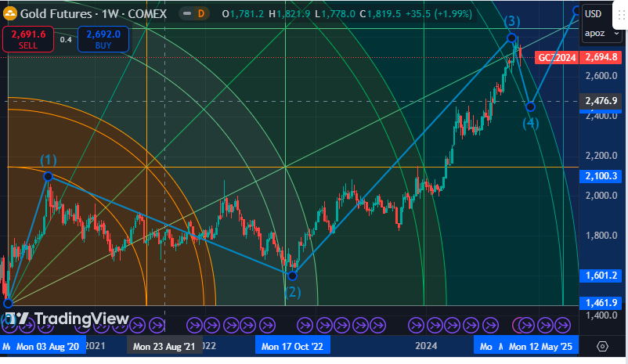Click the dotted drag handle beside USD

tap(622, 15)
